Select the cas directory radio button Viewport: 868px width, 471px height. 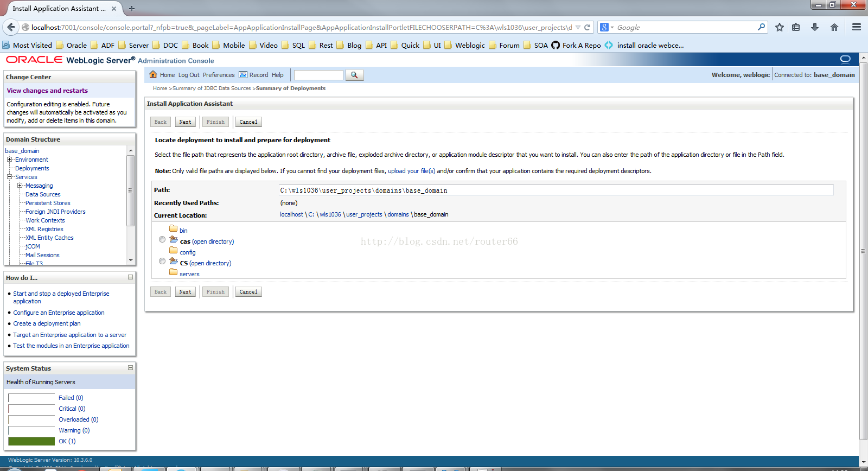(162, 239)
